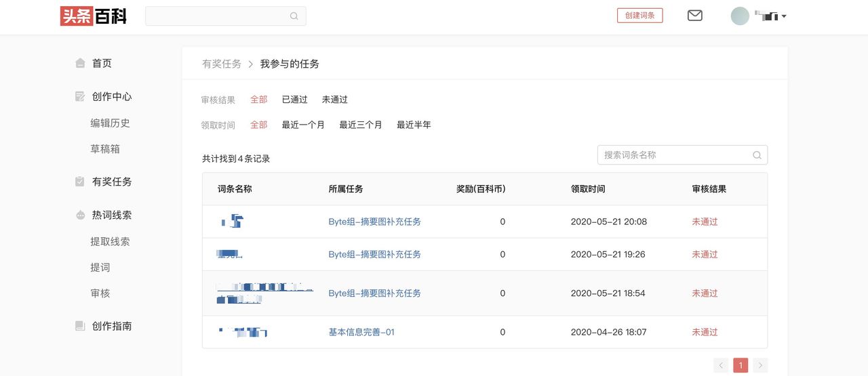Click the 2020-05-21 20:08 timestamp

click(x=609, y=222)
